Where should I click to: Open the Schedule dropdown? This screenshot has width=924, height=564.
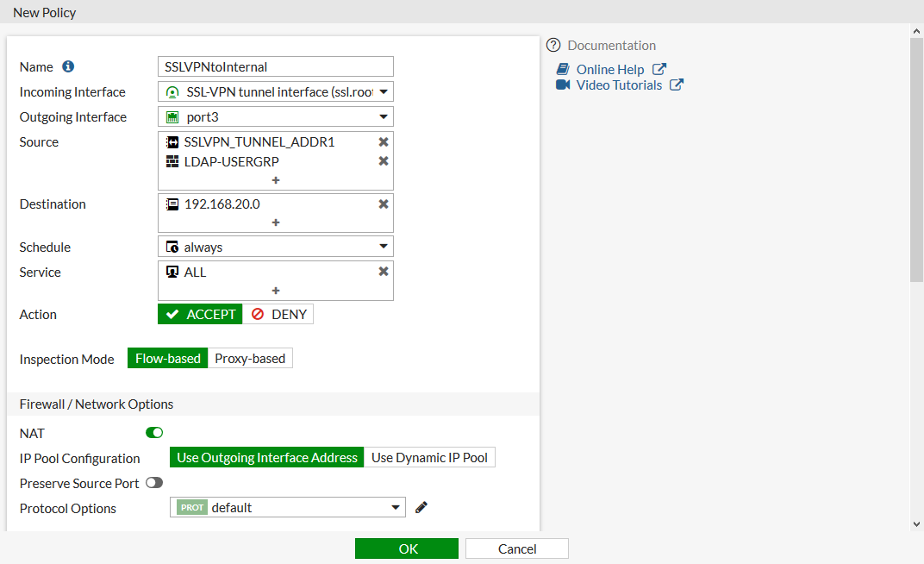coord(276,247)
